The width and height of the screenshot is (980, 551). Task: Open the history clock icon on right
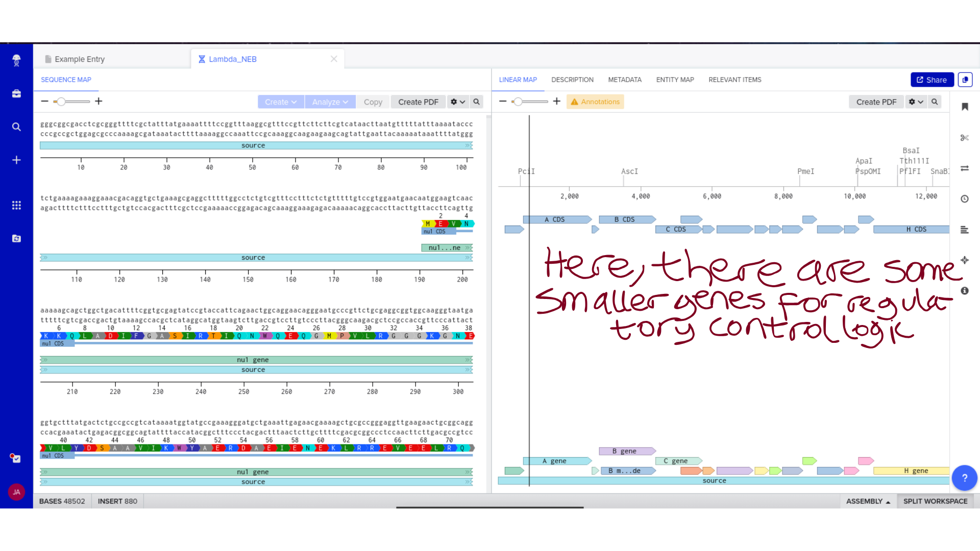tap(964, 199)
